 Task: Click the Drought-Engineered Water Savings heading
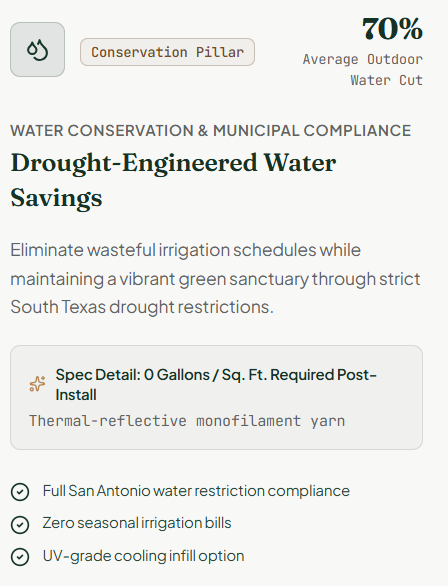pos(173,180)
